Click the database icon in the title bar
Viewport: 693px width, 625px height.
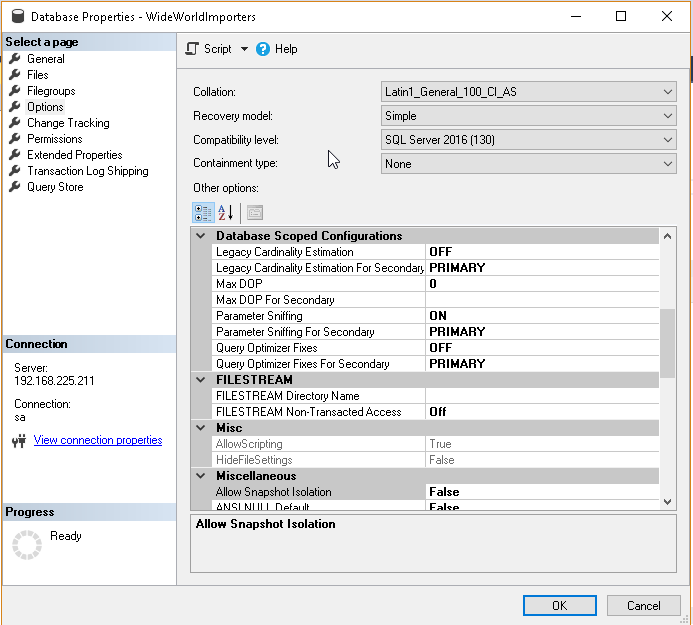[x=16, y=17]
